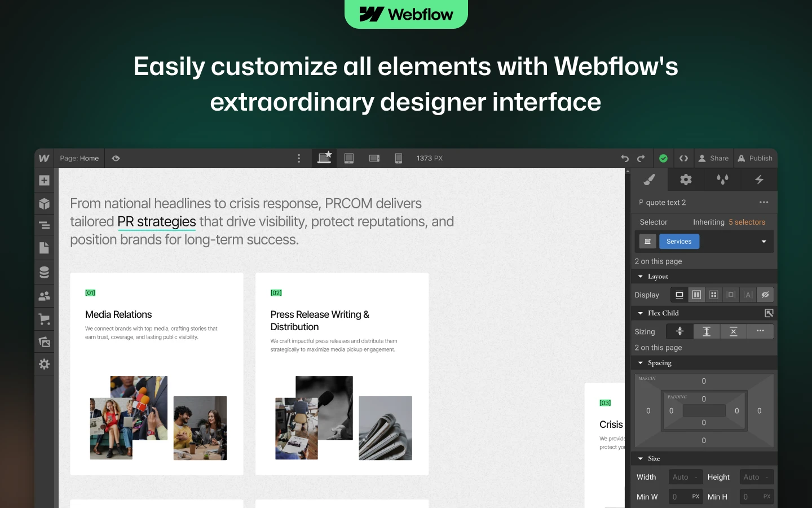Select flex display option
This screenshot has height=508, width=812.
click(696, 295)
